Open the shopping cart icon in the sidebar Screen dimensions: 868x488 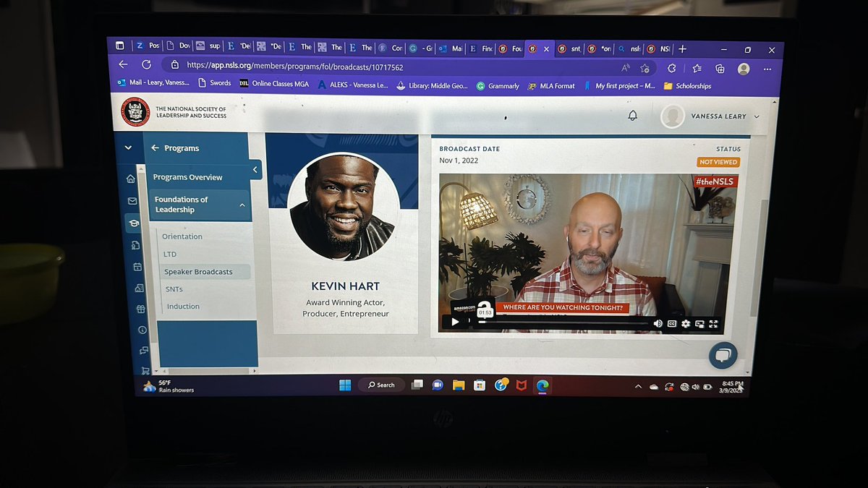[x=145, y=370]
